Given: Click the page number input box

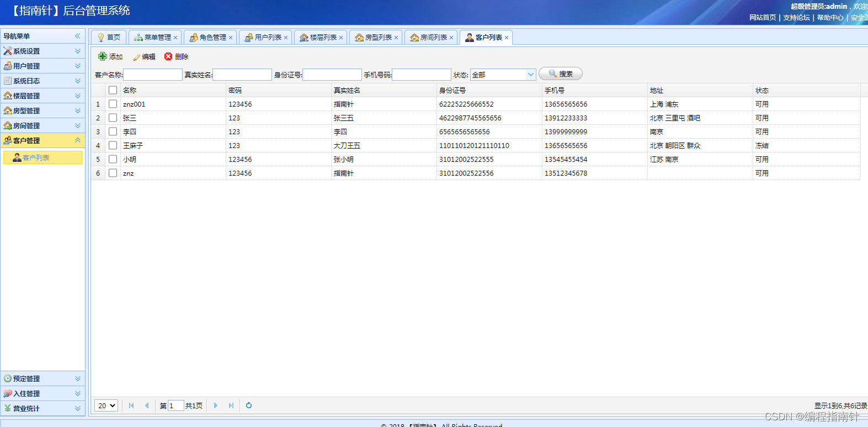Looking at the screenshot, I should tap(175, 405).
